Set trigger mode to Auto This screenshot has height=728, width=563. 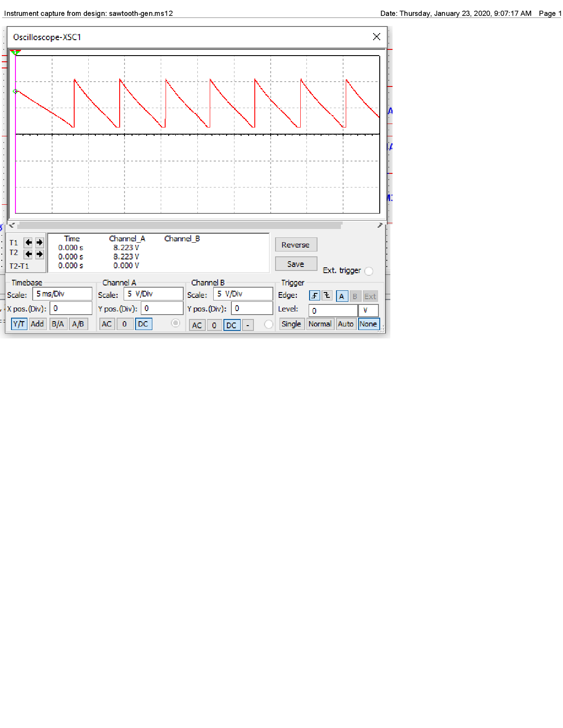point(345,324)
